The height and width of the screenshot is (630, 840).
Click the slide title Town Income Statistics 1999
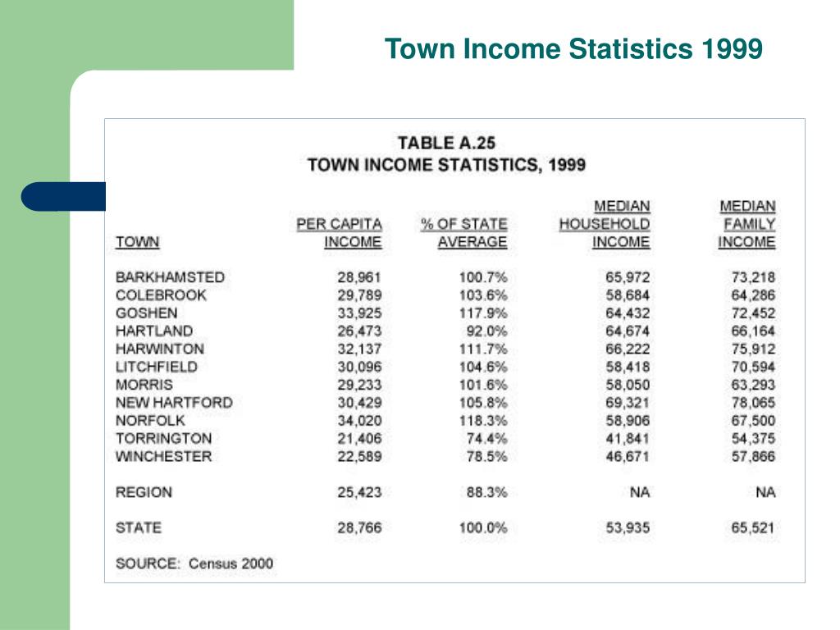point(573,48)
